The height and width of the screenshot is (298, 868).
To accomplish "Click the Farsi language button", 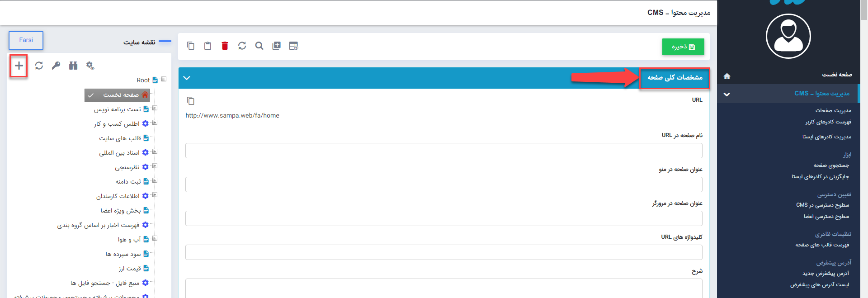I will (x=26, y=40).
